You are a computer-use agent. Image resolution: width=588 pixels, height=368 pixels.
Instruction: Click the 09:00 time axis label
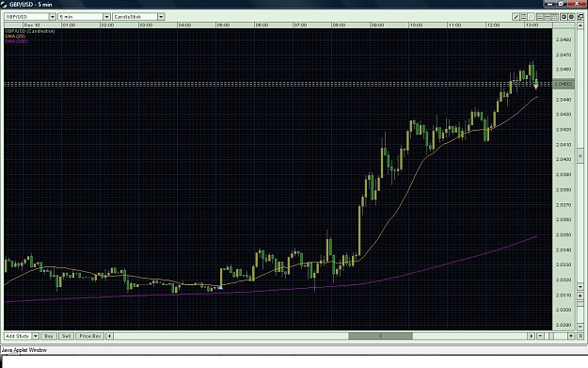coord(377,25)
